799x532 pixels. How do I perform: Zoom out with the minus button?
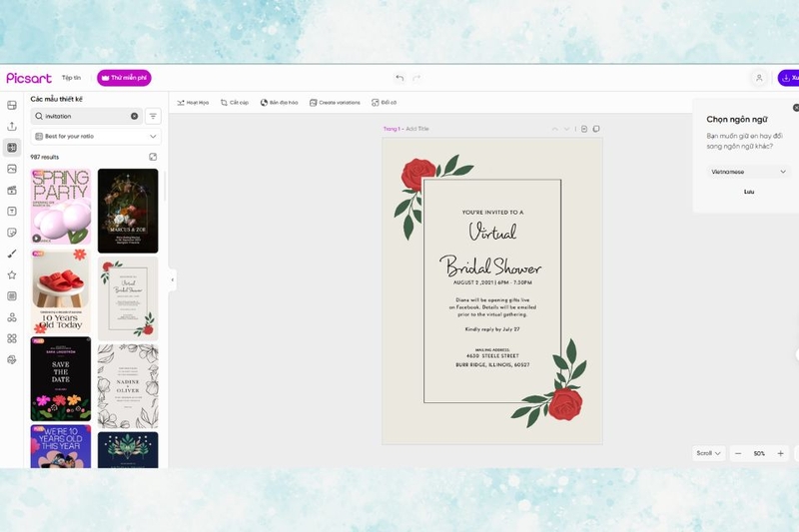coord(738,453)
